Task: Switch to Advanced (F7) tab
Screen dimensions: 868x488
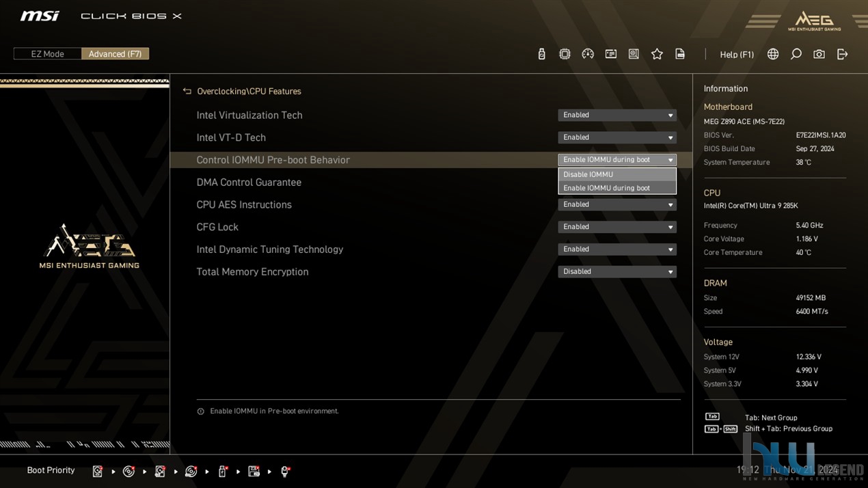Action: click(115, 54)
